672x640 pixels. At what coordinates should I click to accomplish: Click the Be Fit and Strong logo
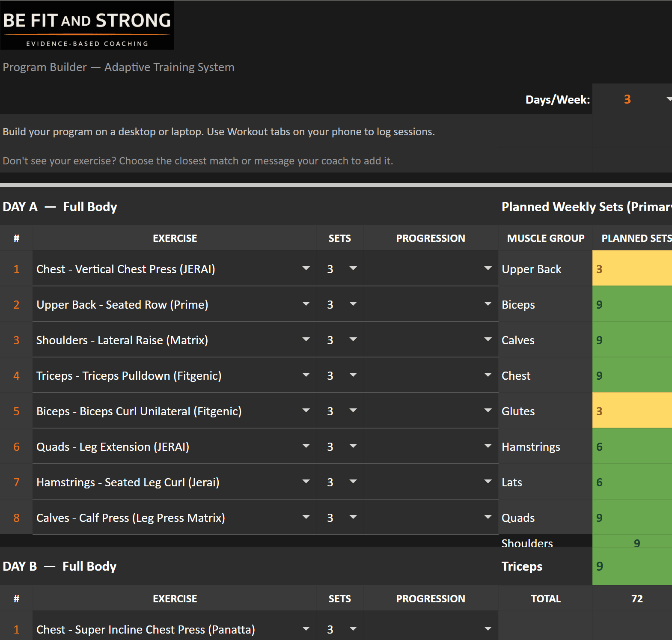click(x=87, y=26)
